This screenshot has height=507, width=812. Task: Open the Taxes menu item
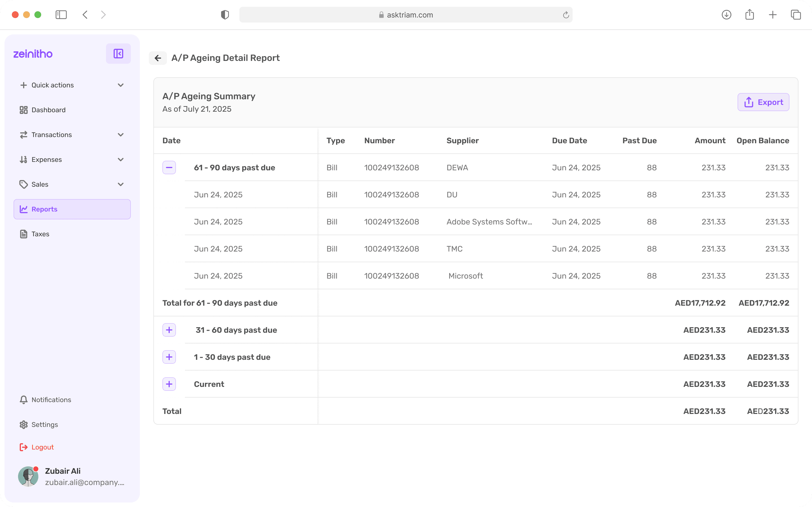(x=40, y=234)
